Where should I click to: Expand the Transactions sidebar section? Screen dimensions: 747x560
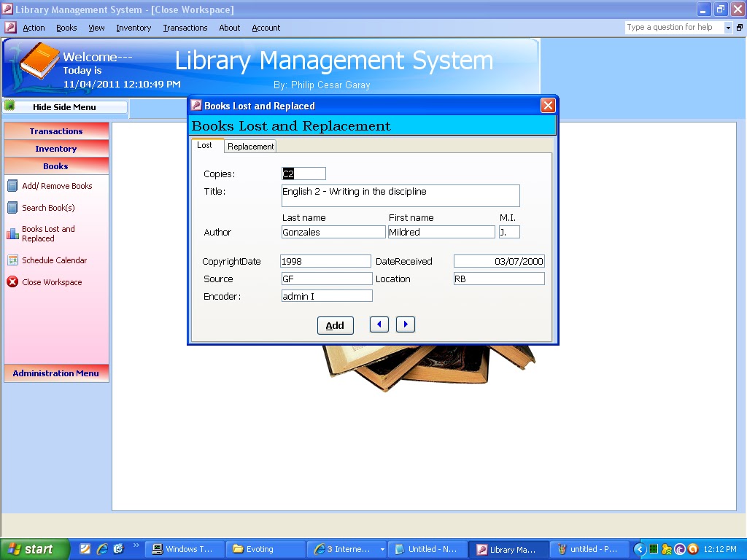[x=56, y=131]
